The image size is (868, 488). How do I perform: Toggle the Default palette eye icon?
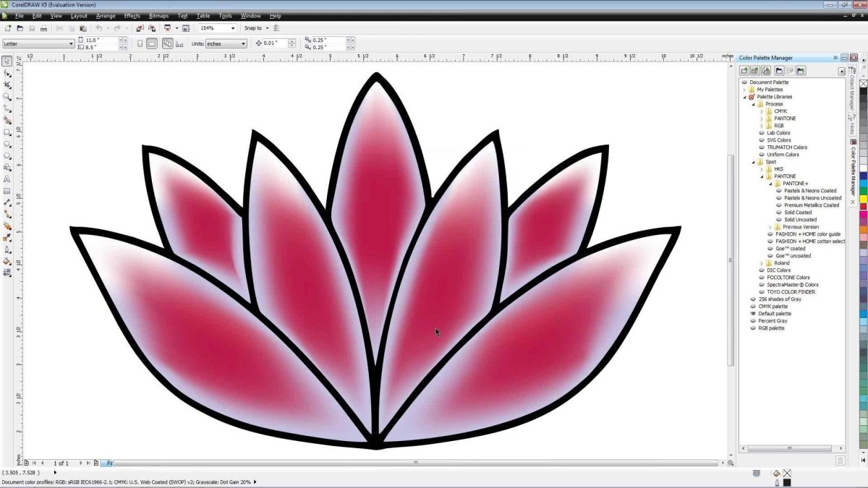point(753,314)
